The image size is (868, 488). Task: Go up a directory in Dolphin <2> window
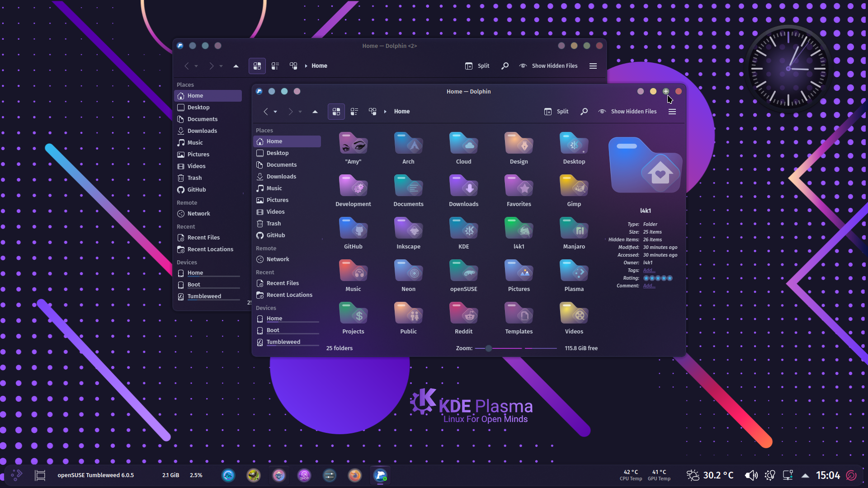coord(236,66)
